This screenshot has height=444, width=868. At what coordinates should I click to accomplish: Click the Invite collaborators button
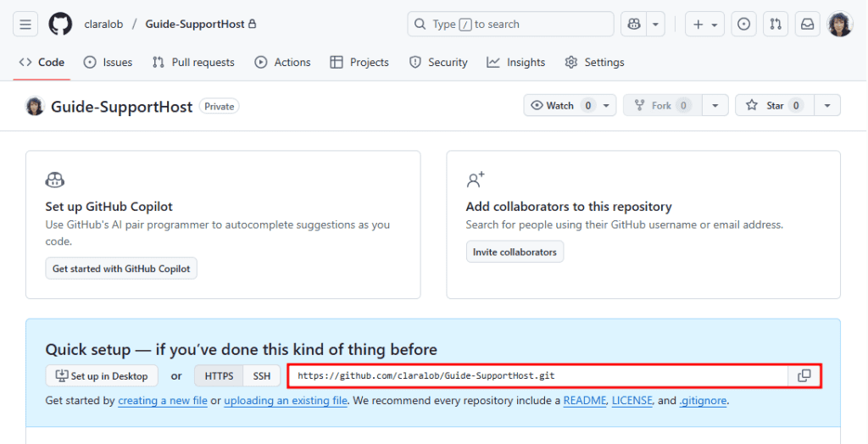(x=515, y=252)
